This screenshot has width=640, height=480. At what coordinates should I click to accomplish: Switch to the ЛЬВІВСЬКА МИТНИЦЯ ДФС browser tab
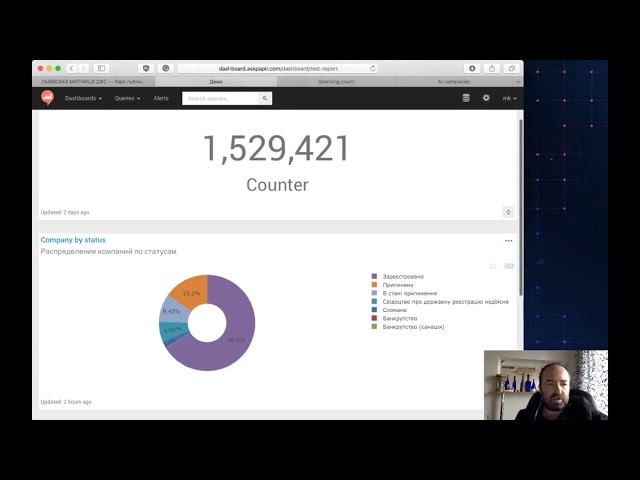(93, 82)
